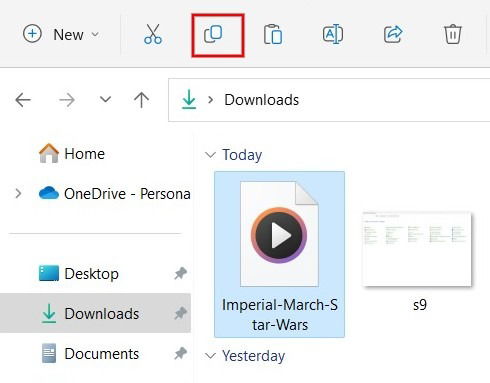Click the Delete trash can icon
The image size is (490, 383).
452,34
